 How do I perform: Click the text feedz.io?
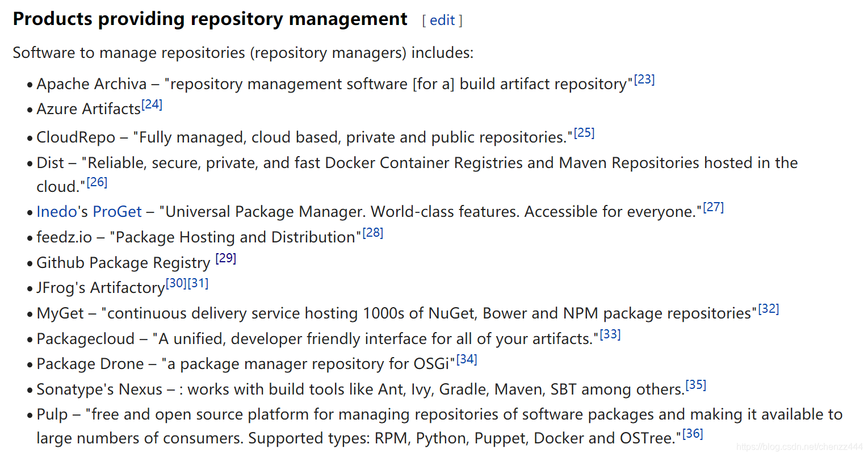(64, 237)
